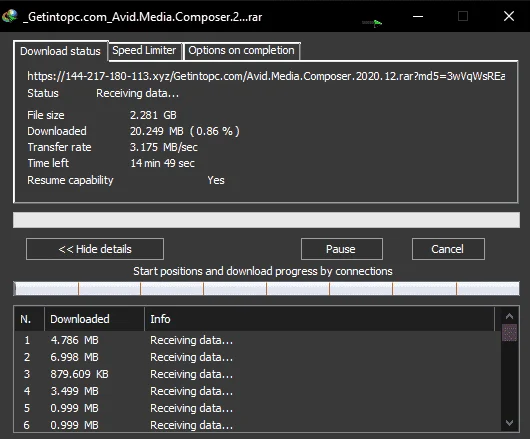Click the IDM globe icon in title bar

click(x=9, y=16)
